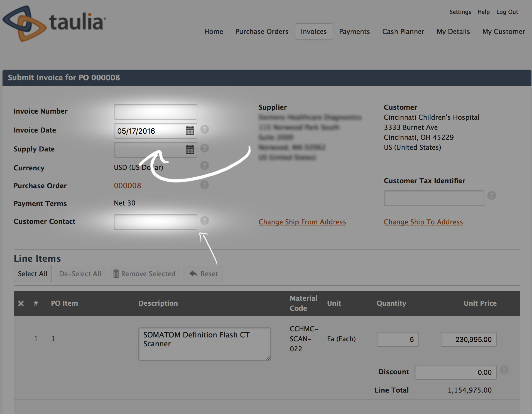Image resolution: width=532 pixels, height=414 pixels.
Task: Open the Payments tab
Action: pos(354,31)
